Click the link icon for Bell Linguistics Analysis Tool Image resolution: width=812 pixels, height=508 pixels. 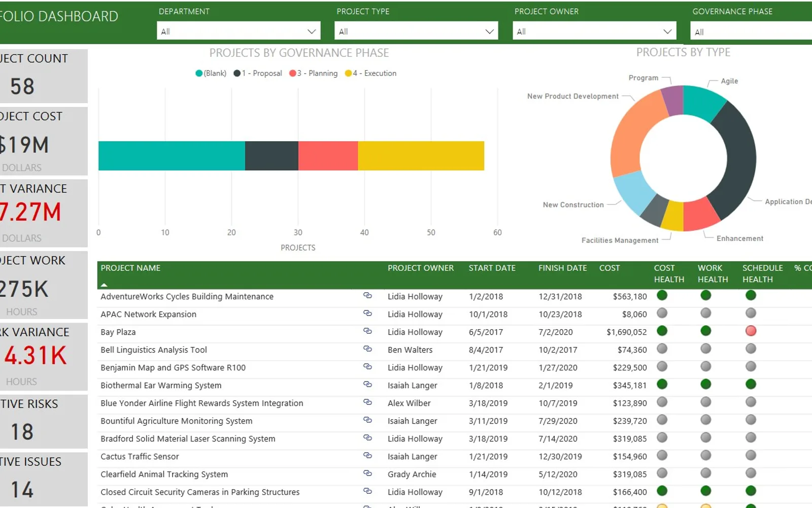(367, 349)
